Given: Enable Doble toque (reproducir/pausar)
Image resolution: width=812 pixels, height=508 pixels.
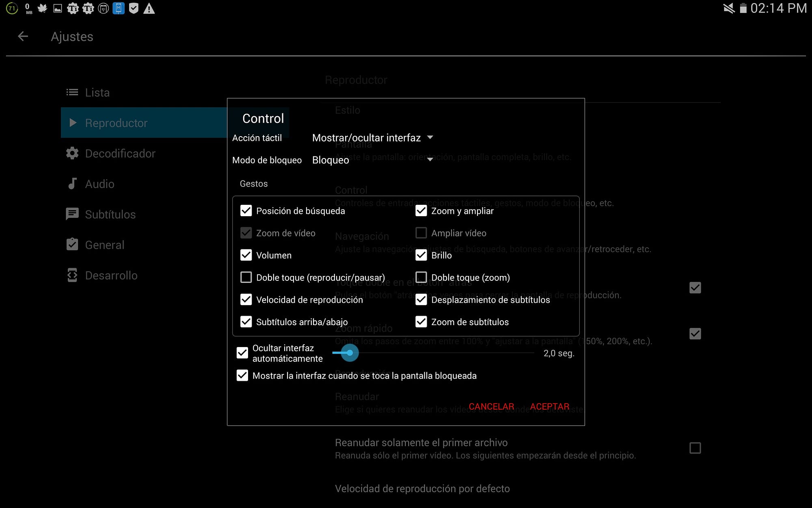Looking at the screenshot, I should point(246,277).
